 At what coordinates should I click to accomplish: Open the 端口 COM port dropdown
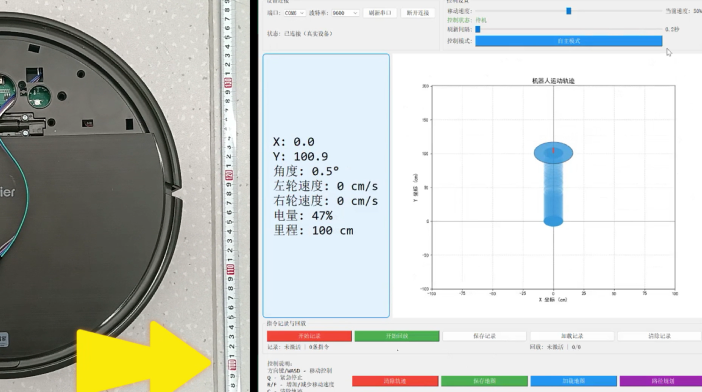click(294, 13)
